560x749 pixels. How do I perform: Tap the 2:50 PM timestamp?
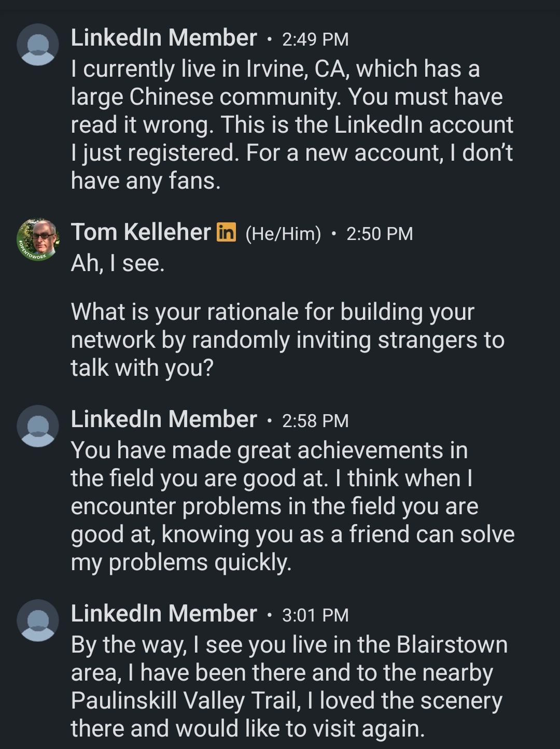tap(380, 234)
